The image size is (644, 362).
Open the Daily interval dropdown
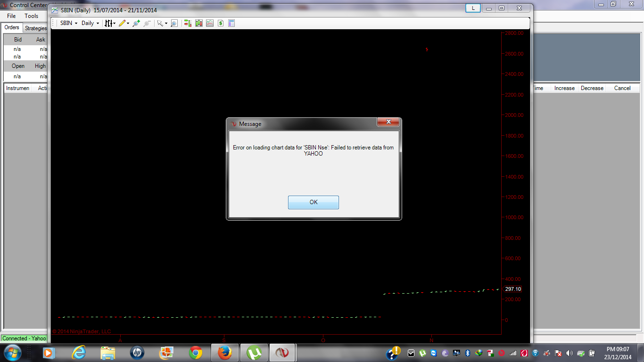[90, 23]
